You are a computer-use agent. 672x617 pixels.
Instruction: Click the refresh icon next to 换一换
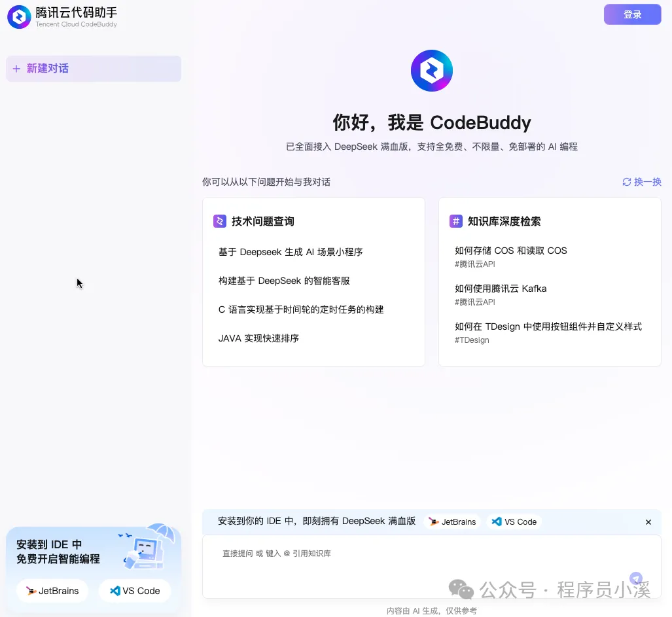[x=627, y=182]
